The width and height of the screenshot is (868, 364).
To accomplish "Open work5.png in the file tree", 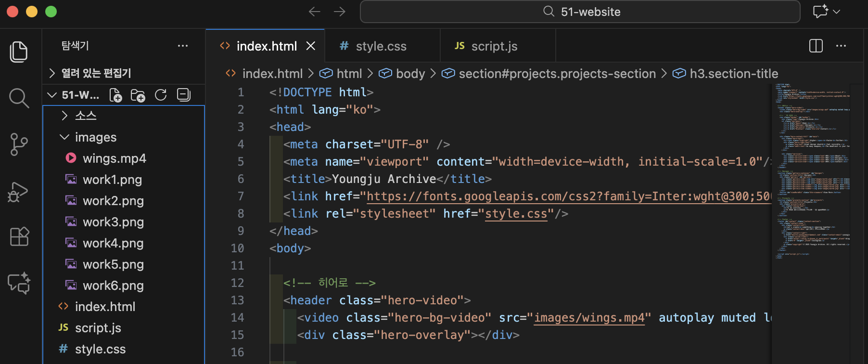I will point(124,264).
